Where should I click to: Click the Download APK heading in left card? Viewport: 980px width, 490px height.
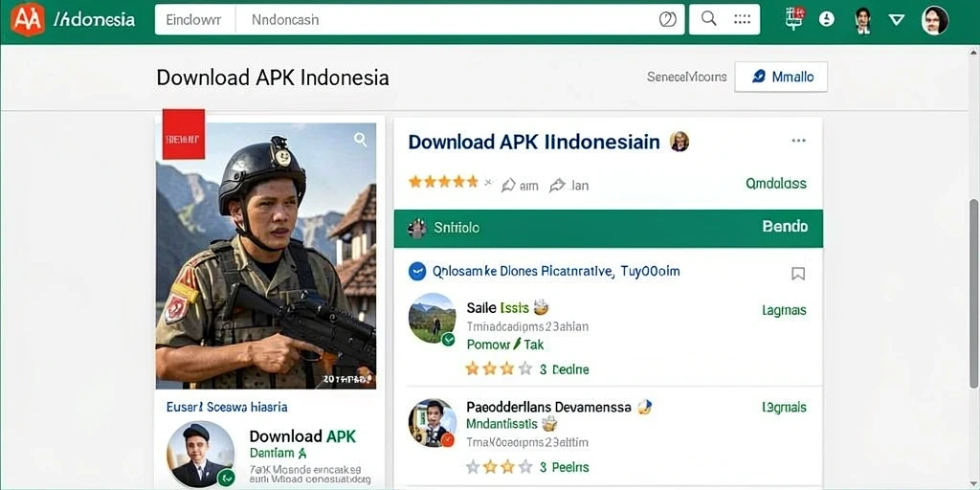coord(302,436)
